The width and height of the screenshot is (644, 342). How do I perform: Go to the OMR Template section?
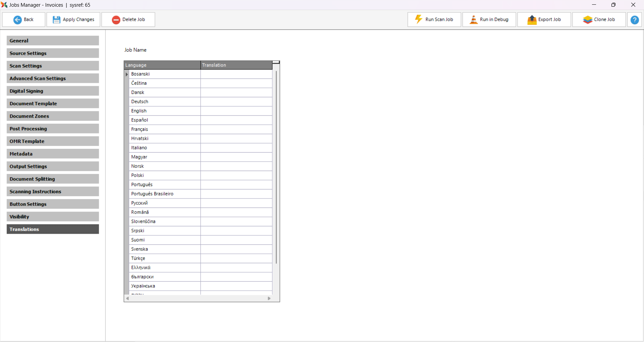[53, 141]
